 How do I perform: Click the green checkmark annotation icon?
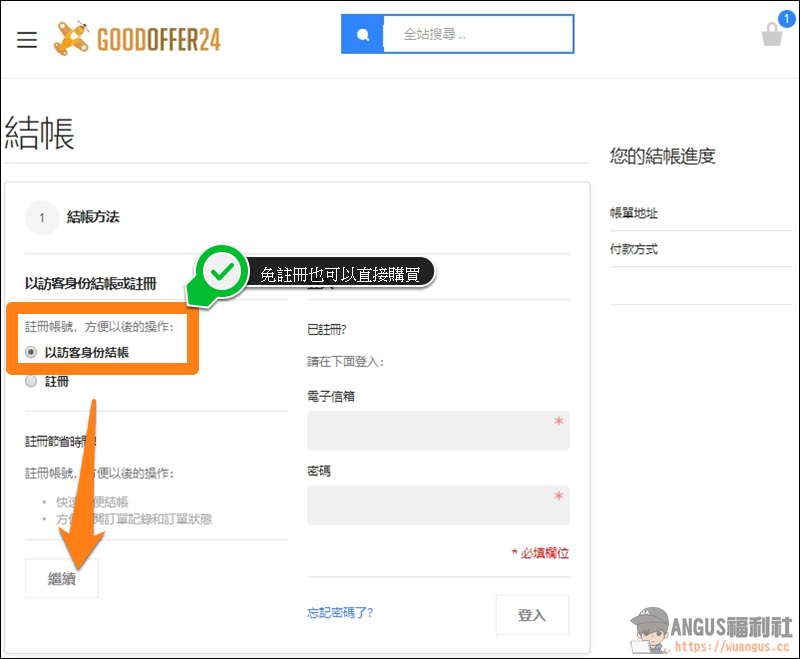coord(221,271)
